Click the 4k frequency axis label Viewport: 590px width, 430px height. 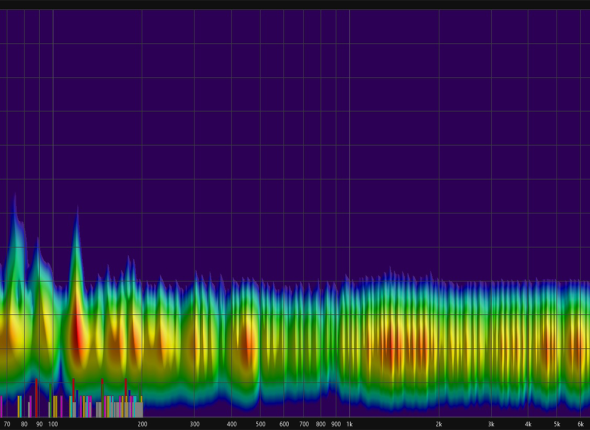pos(528,424)
